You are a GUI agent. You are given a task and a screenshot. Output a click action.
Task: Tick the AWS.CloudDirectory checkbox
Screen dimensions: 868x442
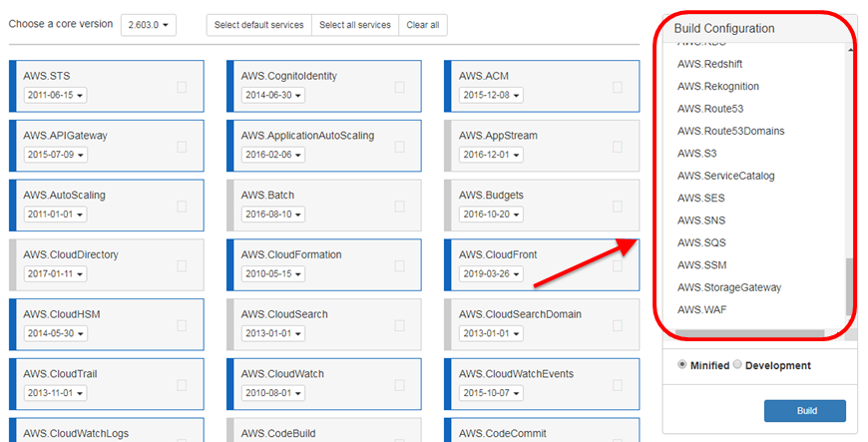(x=182, y=265)
